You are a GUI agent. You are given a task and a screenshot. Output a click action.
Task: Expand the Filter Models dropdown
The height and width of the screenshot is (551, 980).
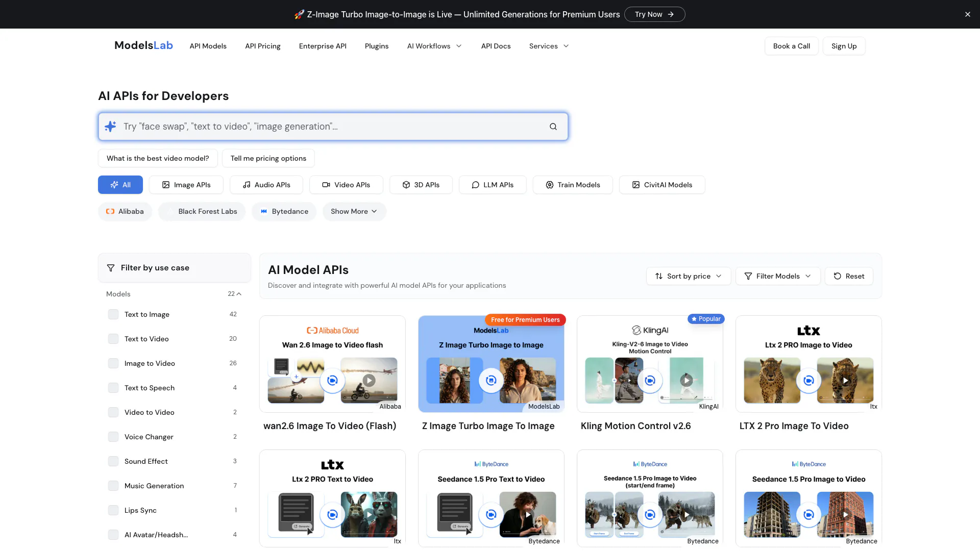[777, 276]
